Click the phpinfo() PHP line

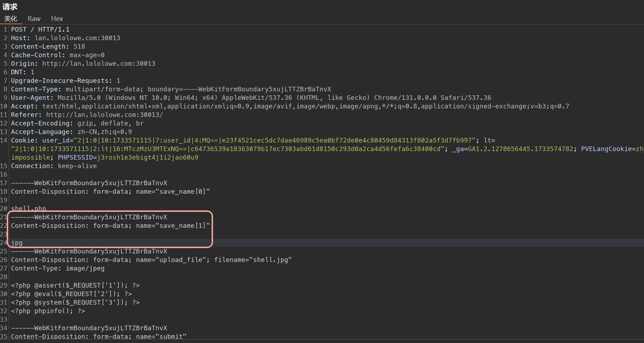(x=48, y=311)
